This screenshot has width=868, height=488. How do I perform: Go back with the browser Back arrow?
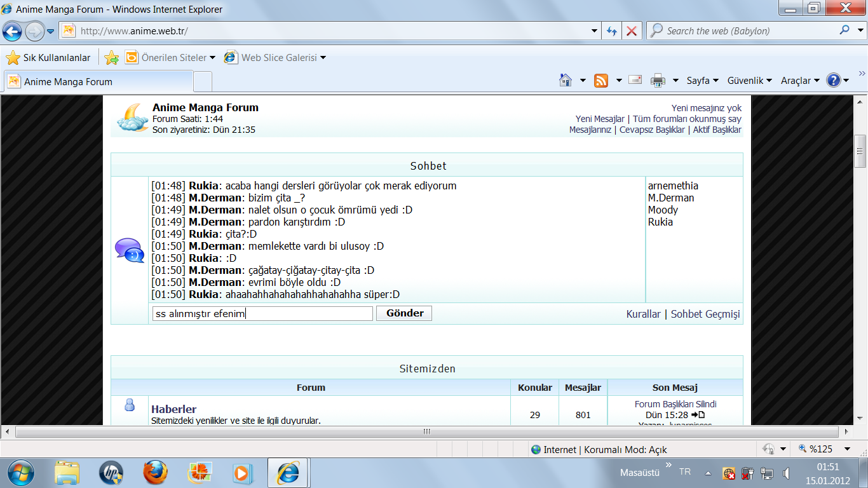(12, 30)
